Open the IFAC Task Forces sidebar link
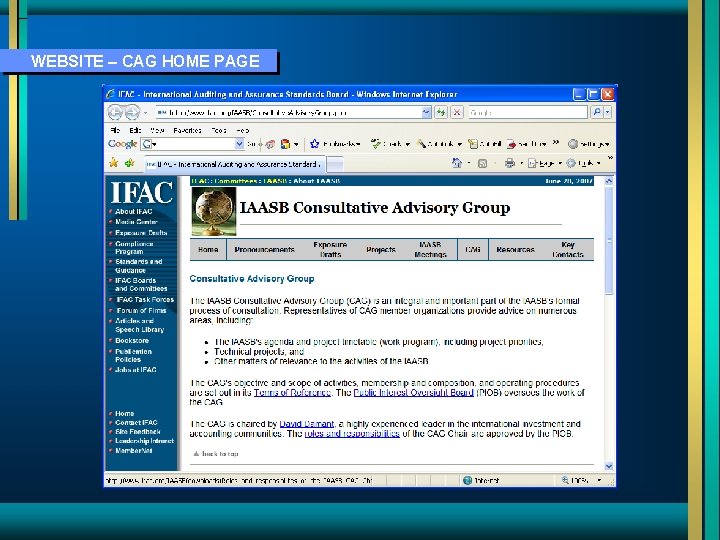Viewport: 720px width, 540px height. (145, 299)
